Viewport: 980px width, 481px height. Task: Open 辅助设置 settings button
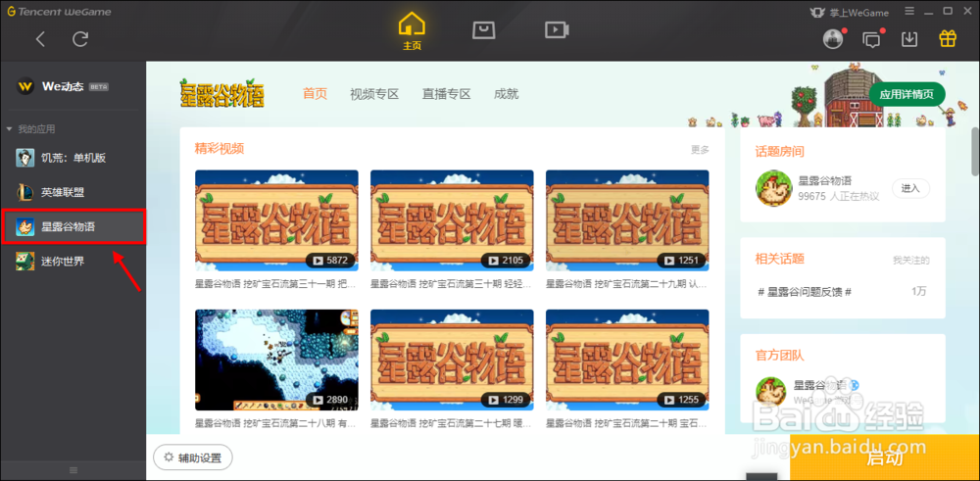pyautogui.click(x=193, y=457)
